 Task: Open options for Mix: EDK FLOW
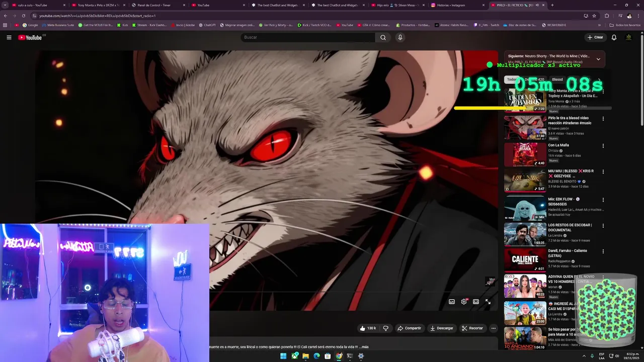[603, 200]
